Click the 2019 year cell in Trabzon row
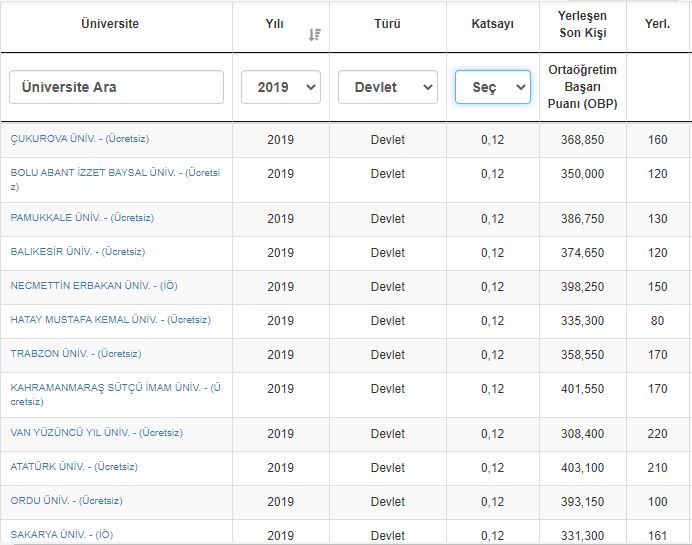 281,355
